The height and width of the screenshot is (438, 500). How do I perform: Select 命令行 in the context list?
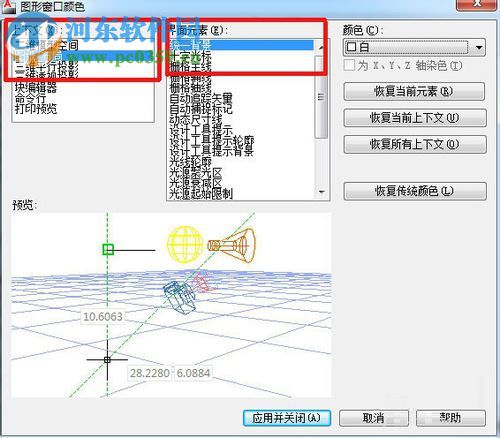(x=31, y=98)
